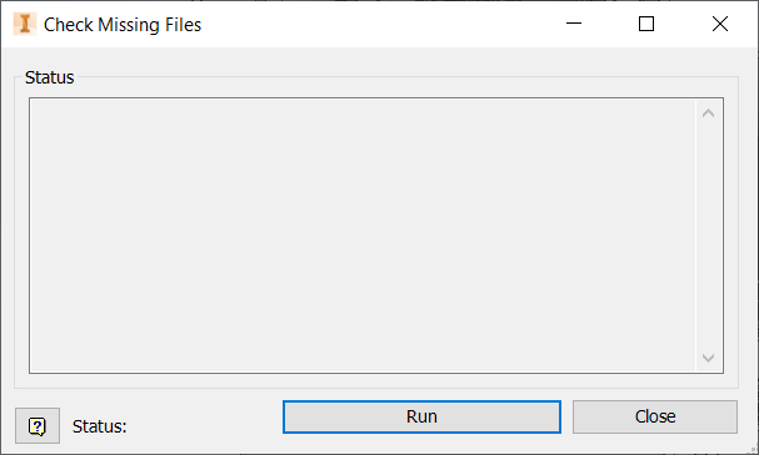Click the middle of the Status scrollbar

(708, 235)
